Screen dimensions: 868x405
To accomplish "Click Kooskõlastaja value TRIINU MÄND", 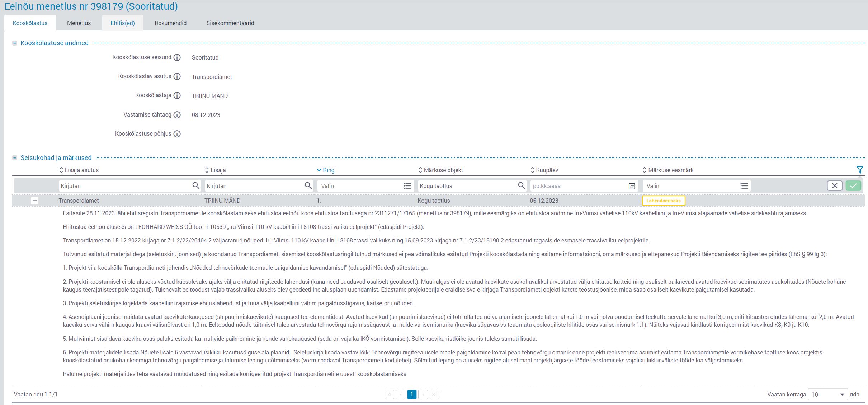I will (x=210, y=96).
